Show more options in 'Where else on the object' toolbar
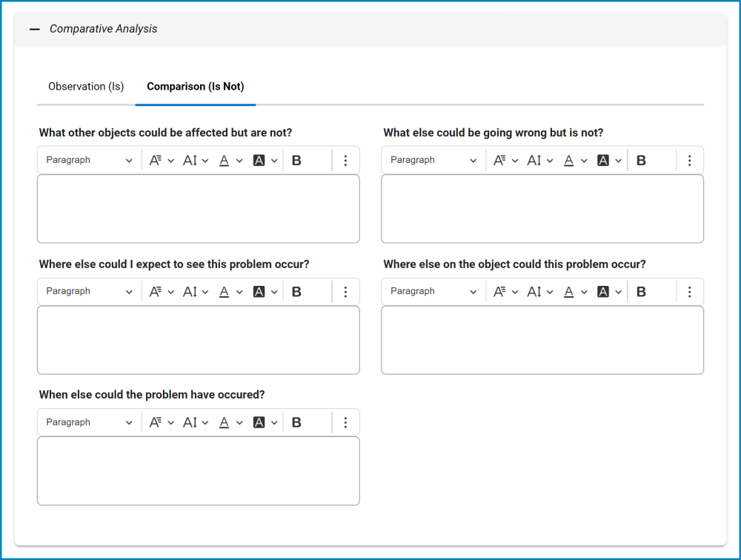The height and width of the screenshot is (560, 741). coord(690,292)
